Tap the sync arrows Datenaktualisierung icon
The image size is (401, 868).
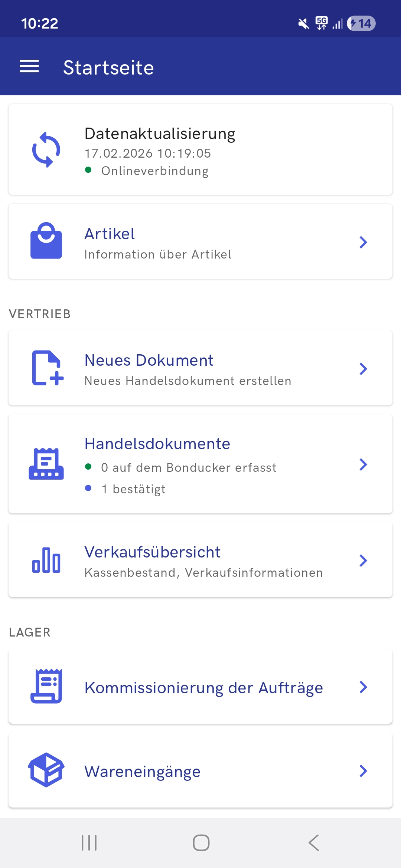(x=46, y=149)
